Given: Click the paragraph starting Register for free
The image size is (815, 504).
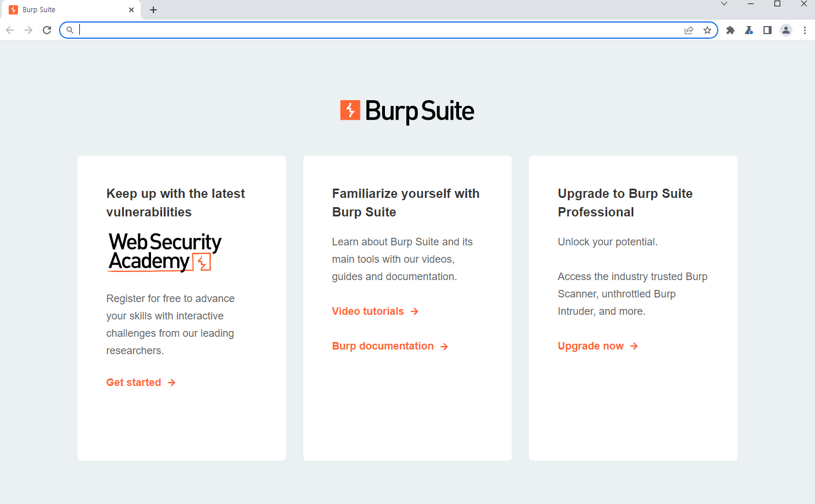Looking at the screenshot, I should tap(170, 325).
